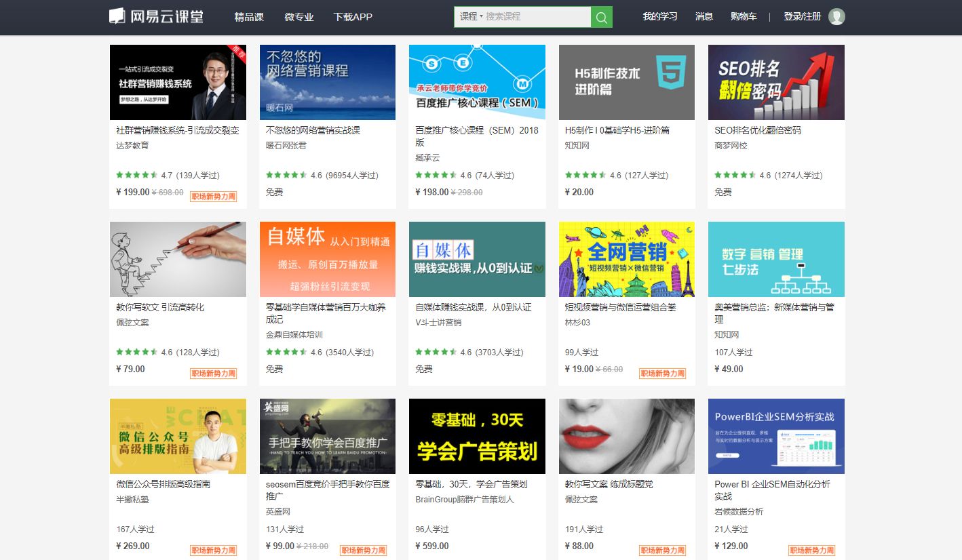The width and height of the screenshot is (962, 560).
Task: Open orange 自媒体从入门到精通 thumbnail
Action: tap(328, 259)
